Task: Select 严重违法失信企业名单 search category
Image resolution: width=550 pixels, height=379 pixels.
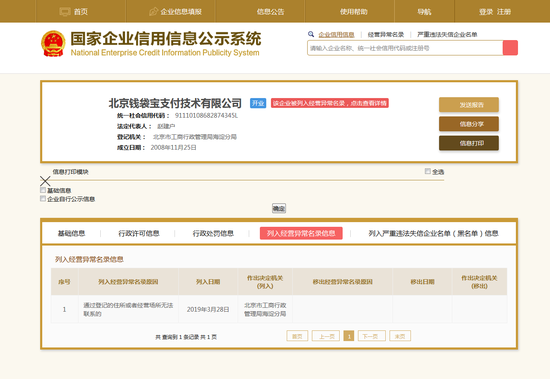Action: pos(447,34)
